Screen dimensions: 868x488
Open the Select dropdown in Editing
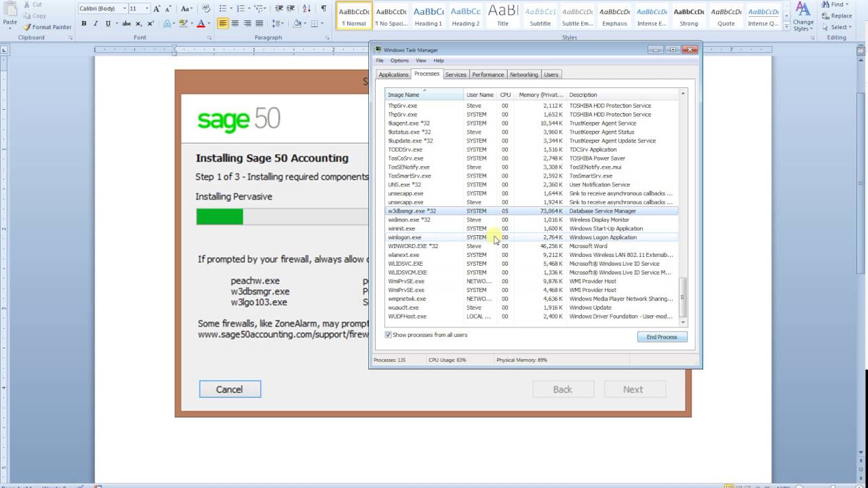click(x=851, y=27)
